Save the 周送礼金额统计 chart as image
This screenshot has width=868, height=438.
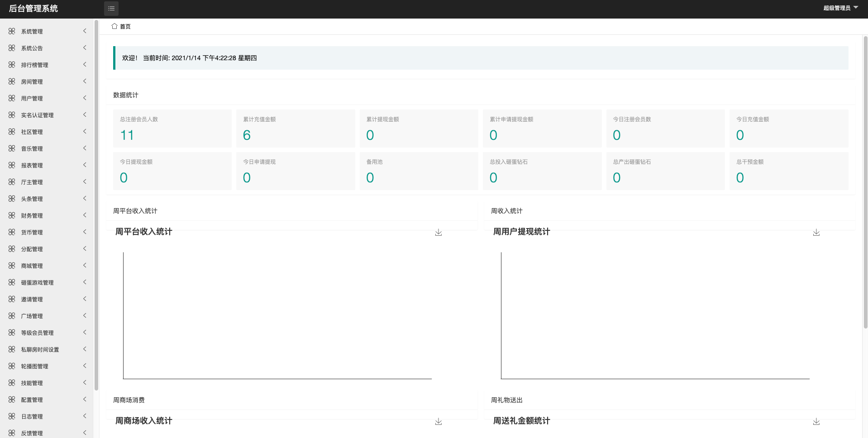coord(816,422)
